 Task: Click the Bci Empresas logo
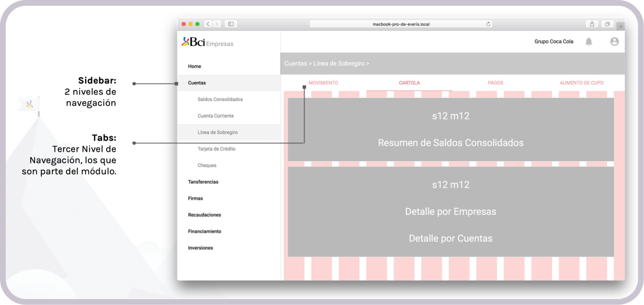(x=207, y=43)
